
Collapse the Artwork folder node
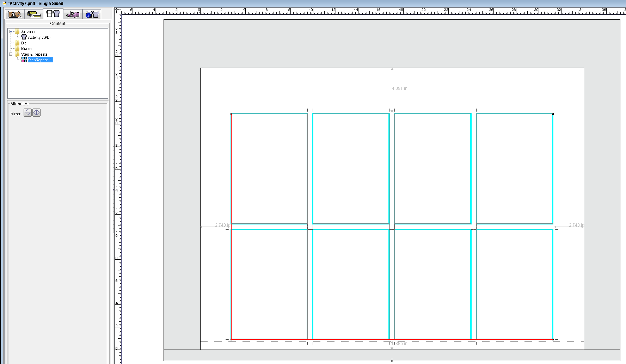[11, 32]
